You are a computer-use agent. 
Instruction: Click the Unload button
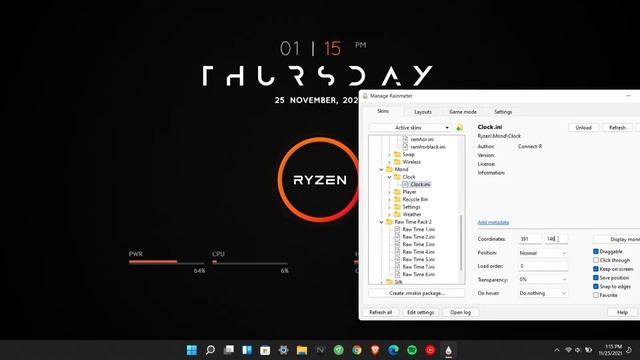click(584, 128)
